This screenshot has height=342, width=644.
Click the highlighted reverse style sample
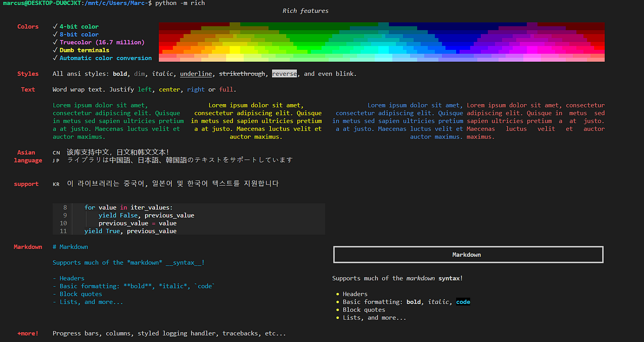[284, 74]
